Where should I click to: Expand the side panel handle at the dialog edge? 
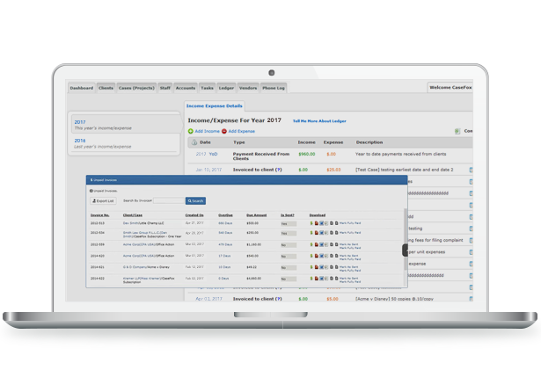[406, 250]
